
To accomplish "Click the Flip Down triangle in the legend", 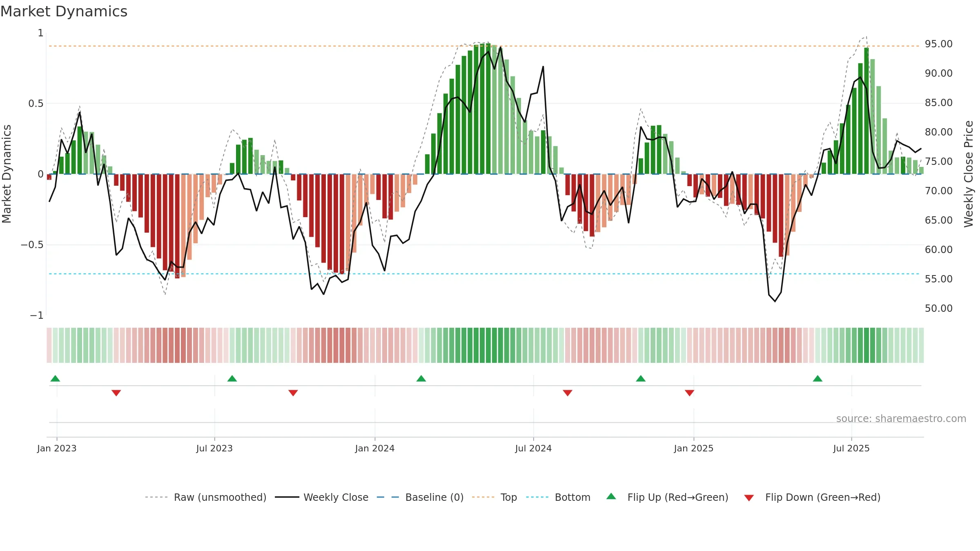I will [749, 498].
